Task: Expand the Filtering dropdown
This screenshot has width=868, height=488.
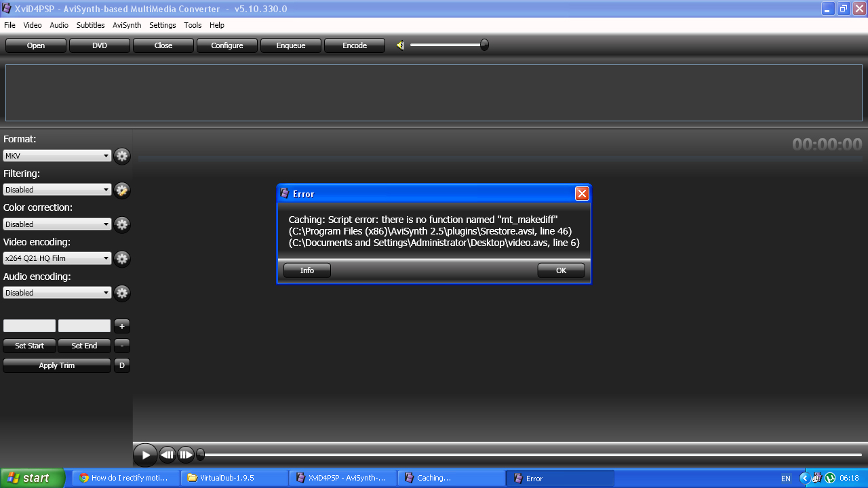Action: click(57, 190)
